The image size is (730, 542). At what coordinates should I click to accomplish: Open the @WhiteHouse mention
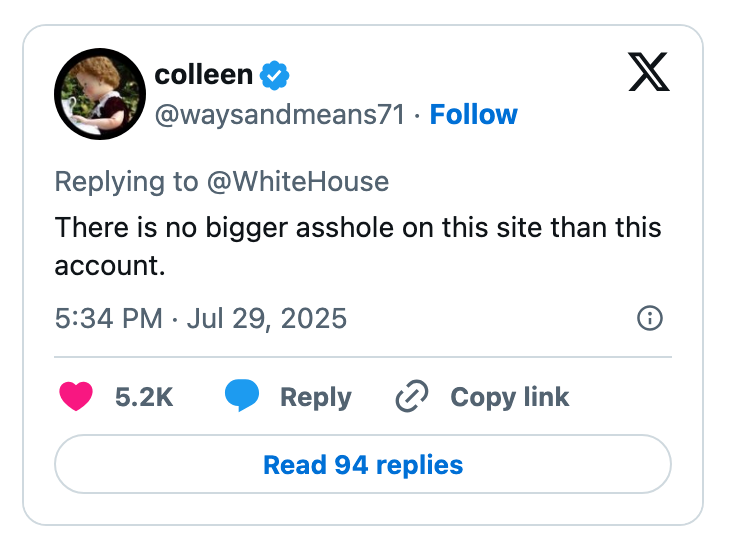[x=297, y=181]
